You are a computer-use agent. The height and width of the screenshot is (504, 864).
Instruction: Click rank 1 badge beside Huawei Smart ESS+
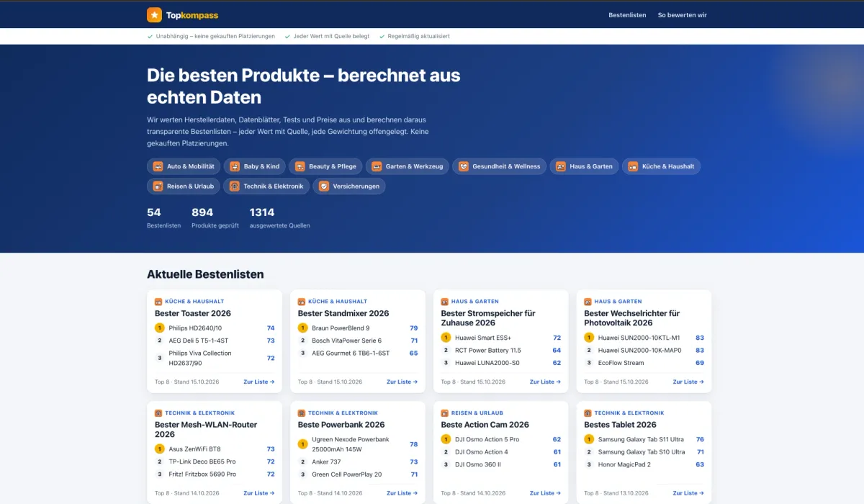coord(446,338)
